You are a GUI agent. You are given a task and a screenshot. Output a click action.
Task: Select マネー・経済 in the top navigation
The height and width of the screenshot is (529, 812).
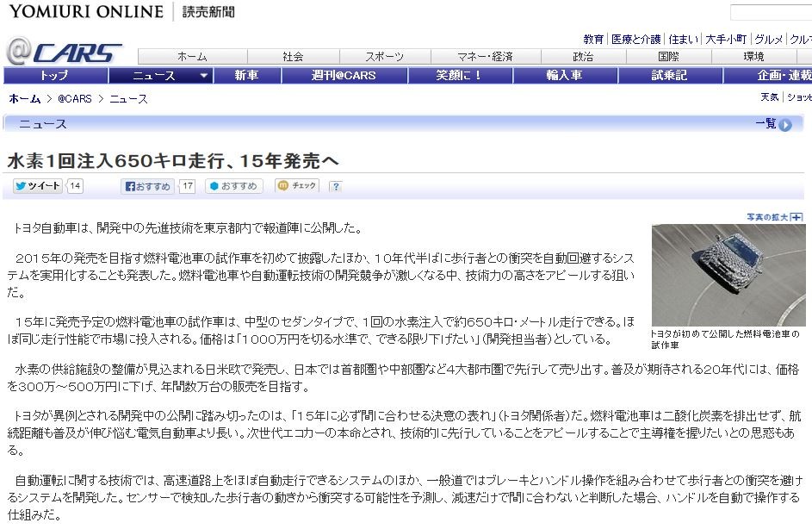[x=486, y=57]
